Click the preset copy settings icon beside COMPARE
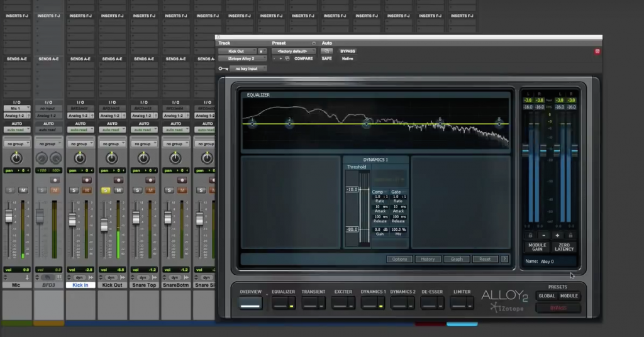This screenshot has height=337, width=644. click(287, 58)
